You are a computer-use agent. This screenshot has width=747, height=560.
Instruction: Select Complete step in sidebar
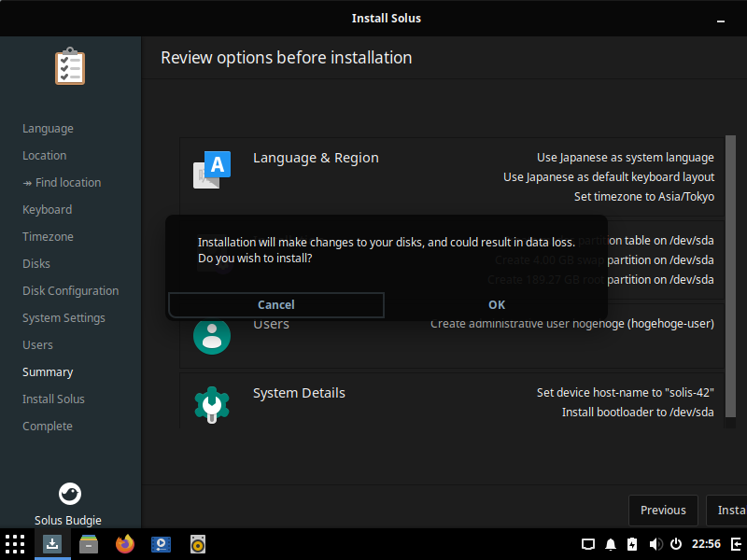click(48, 427)
